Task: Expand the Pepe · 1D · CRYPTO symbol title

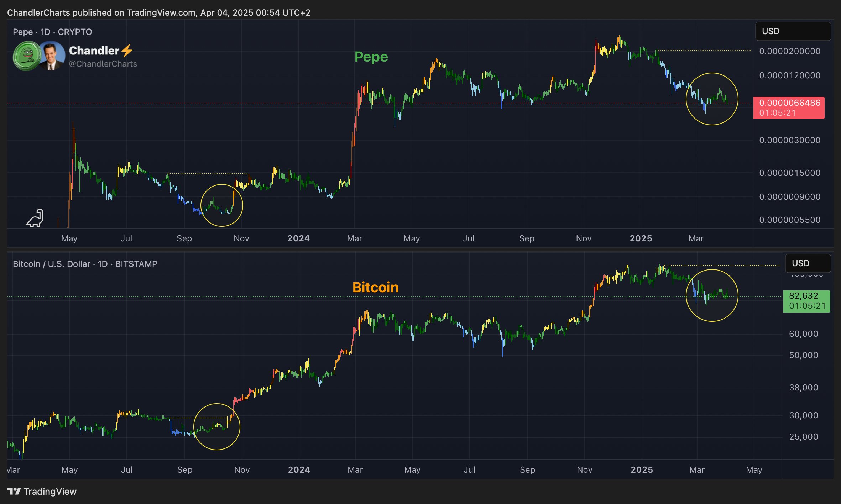Action: click(x=51, y=32)
